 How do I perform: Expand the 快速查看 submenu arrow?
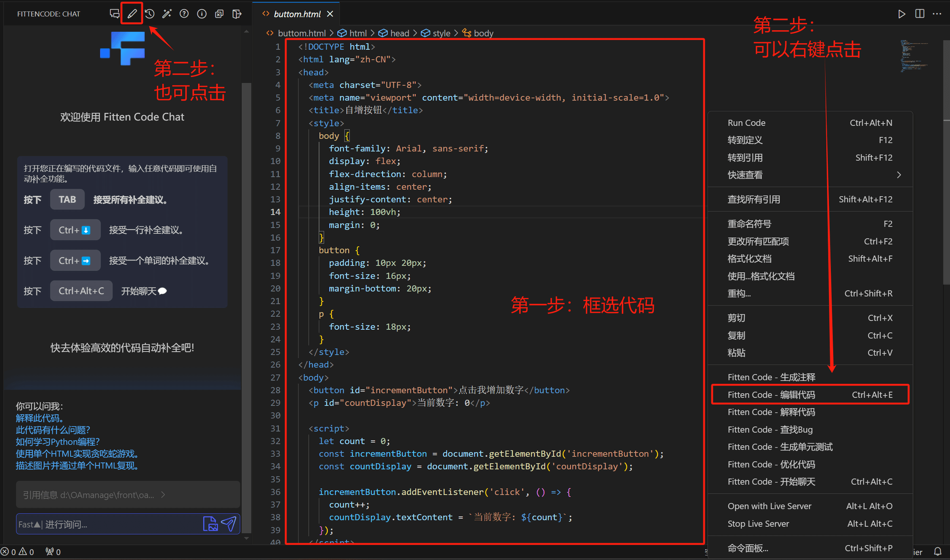point(899,175)
